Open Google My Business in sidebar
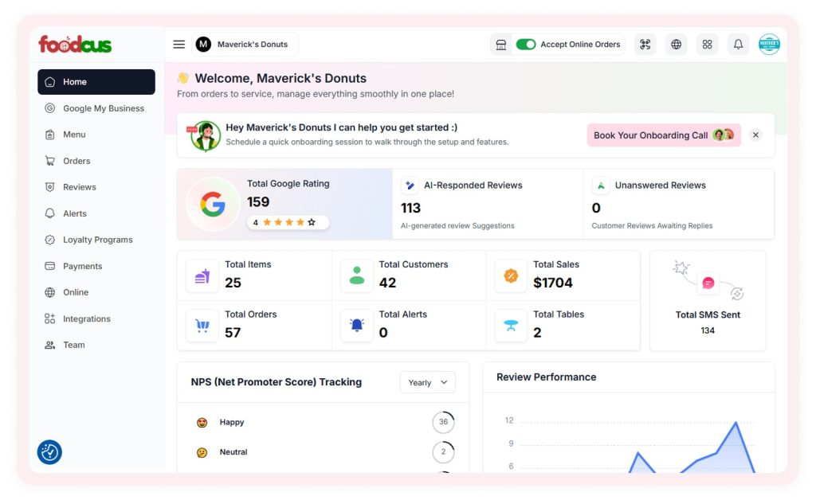The image size is (816, 504). tap(103, 108)
